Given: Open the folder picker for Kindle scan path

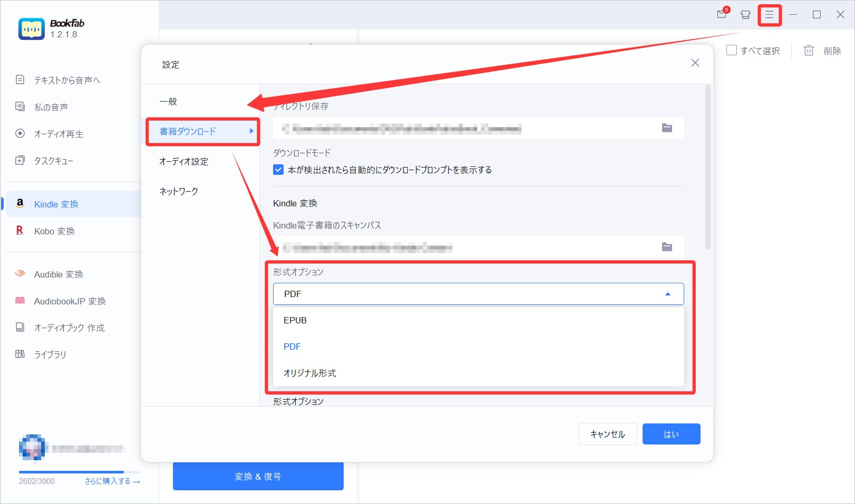Looking at the screenshot, I should point(667,246).
